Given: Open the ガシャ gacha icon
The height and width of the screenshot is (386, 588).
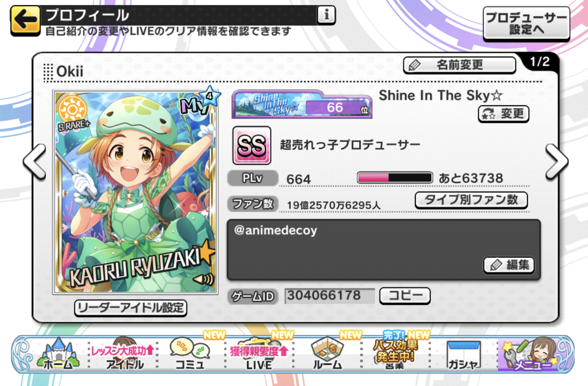Looking at the screenshot, I should click(x=464, y=354).
